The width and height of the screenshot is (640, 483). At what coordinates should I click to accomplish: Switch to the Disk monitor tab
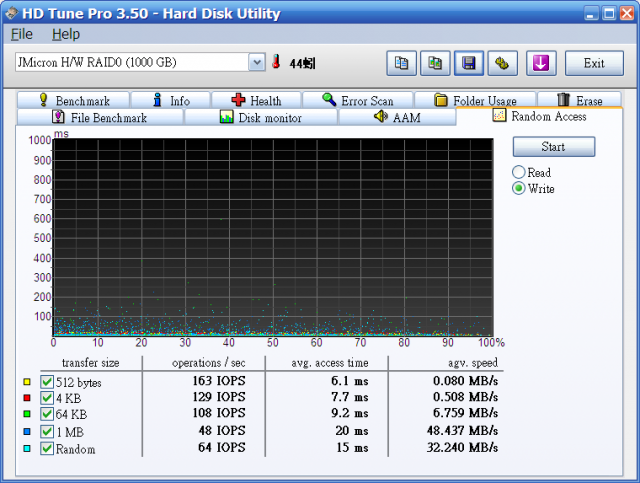tap(261, 117)
